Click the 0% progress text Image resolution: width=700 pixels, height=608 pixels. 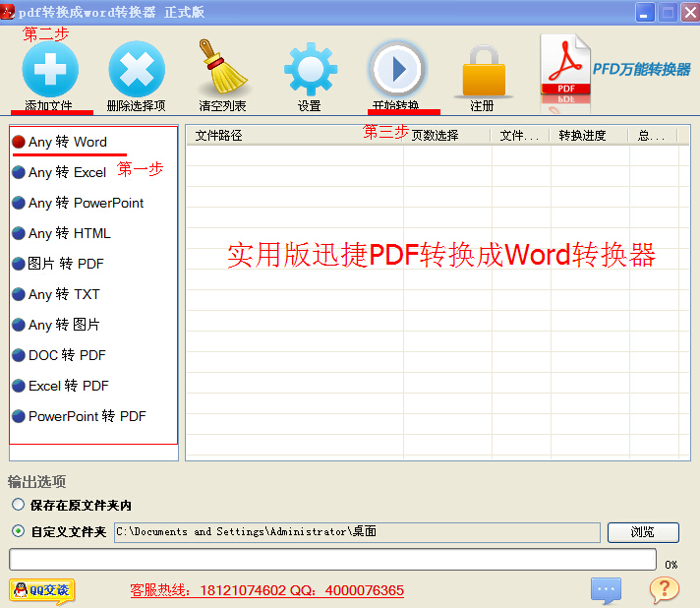click(x=671, y=565)
